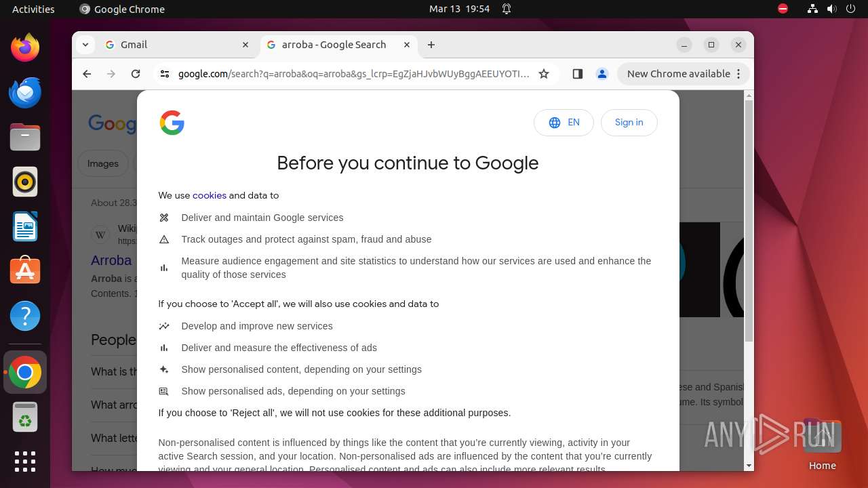Viewport: 868px width, 488px height.
Task: Open the EN language selector
Action: pyautogui.click(x=564, y=123)
